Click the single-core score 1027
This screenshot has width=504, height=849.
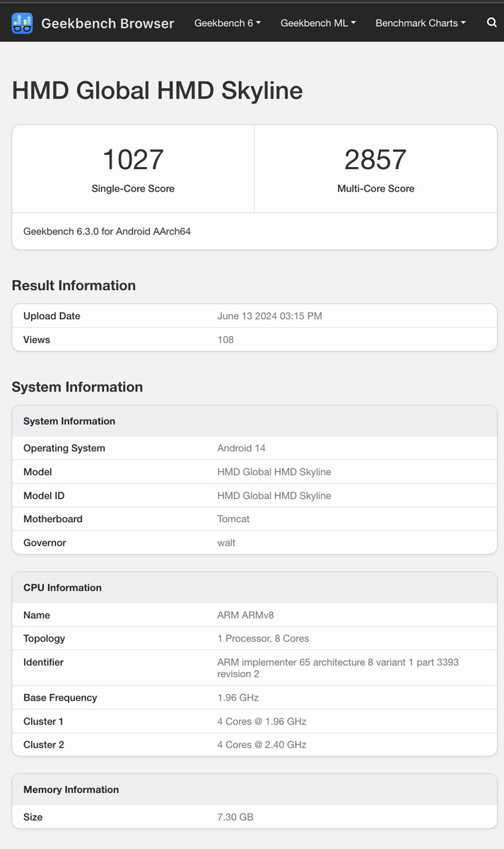tap(133, 159)
